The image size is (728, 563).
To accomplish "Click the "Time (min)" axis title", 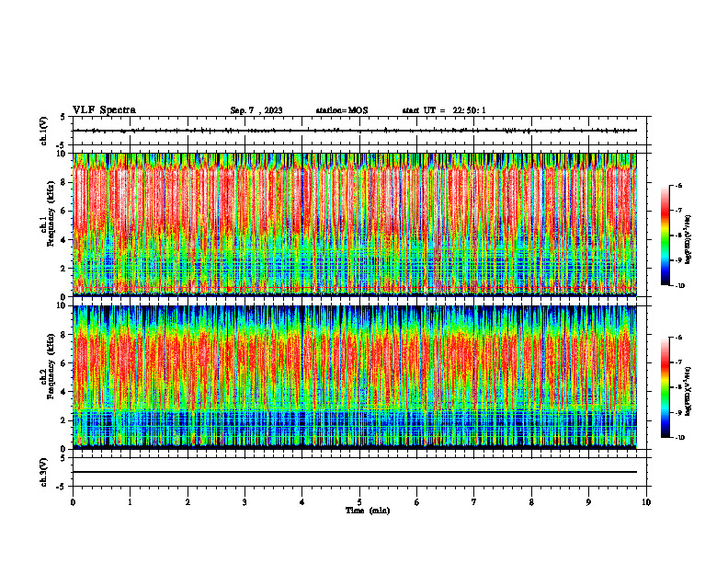I will click(368, 511).
